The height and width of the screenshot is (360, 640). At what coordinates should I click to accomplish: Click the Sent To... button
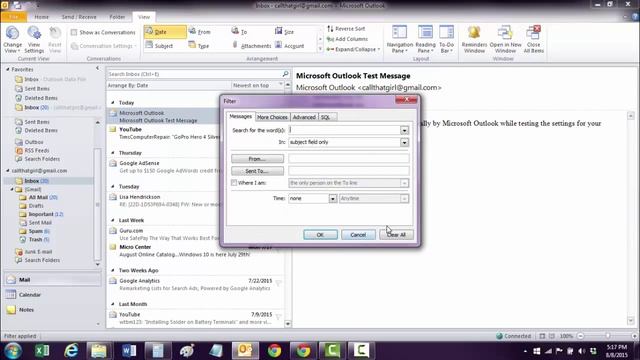258,171
